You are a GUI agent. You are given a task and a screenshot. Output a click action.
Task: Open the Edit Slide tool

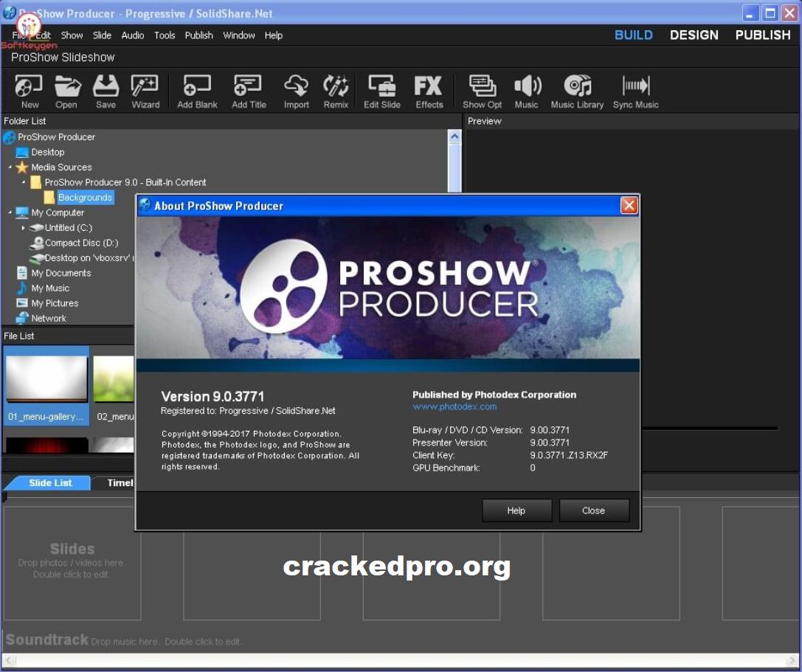[x=382, y=91]
